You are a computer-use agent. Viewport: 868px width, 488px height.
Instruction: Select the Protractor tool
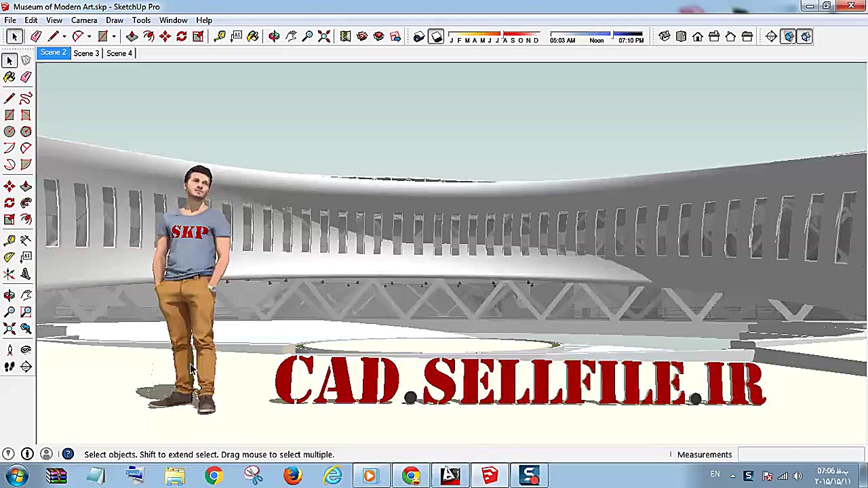(9, 257)
